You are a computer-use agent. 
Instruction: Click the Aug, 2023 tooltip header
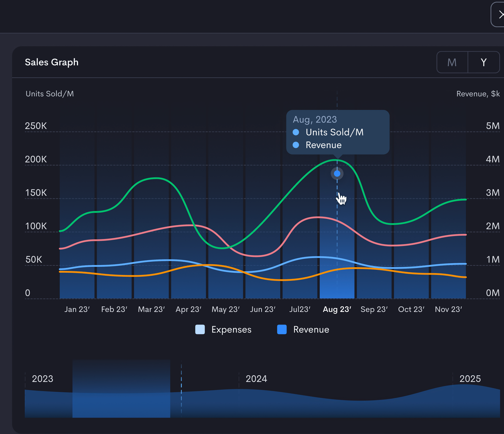[x=315, y=119]
